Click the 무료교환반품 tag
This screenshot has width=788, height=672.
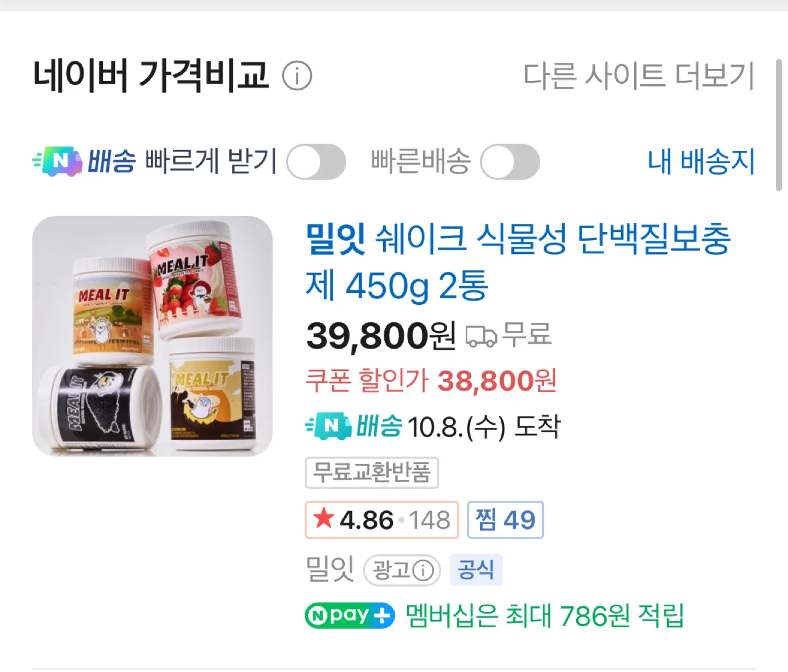click(372, 472)
